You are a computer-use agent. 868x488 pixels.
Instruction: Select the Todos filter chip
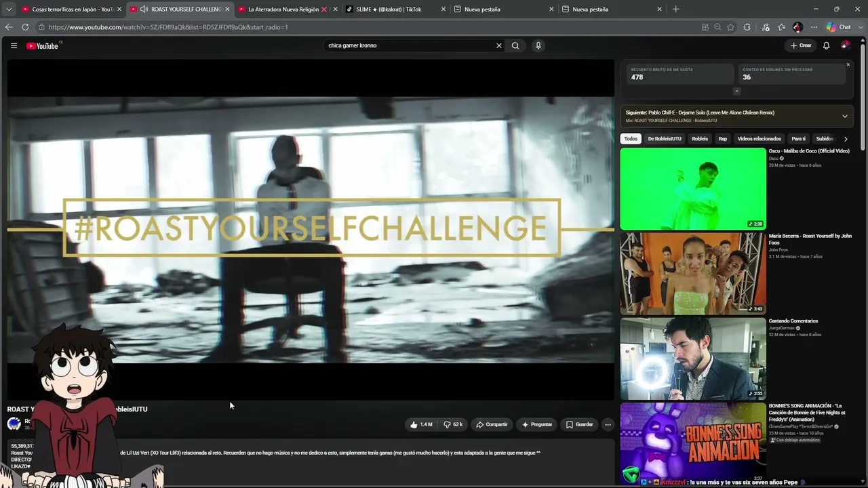(631, 139)
